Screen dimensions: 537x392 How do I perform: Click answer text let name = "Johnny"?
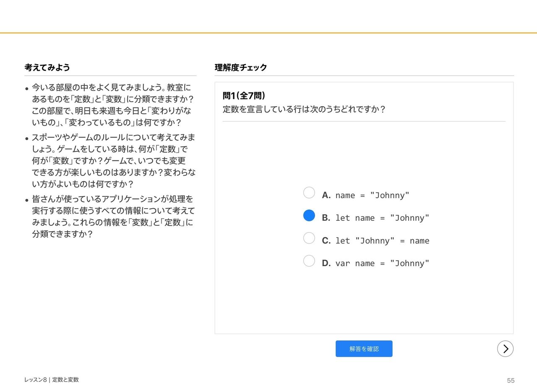(x=382, y=218)
